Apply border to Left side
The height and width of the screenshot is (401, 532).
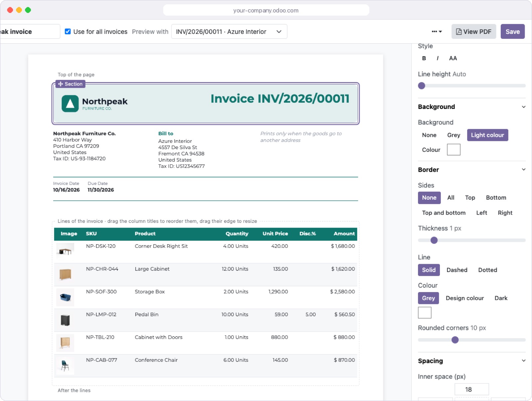point(481,213)
